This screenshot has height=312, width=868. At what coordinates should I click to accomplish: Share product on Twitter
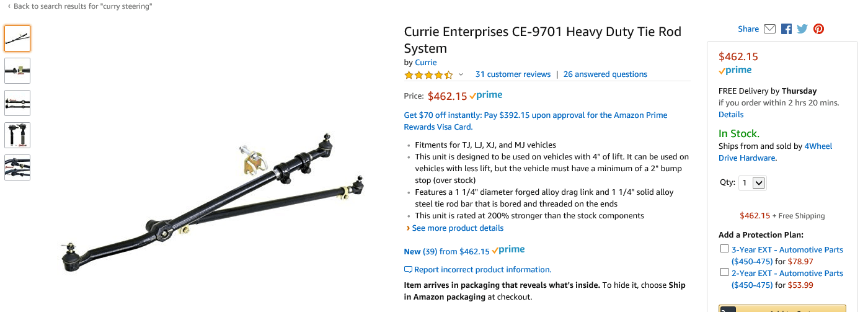tap(802, 29)
